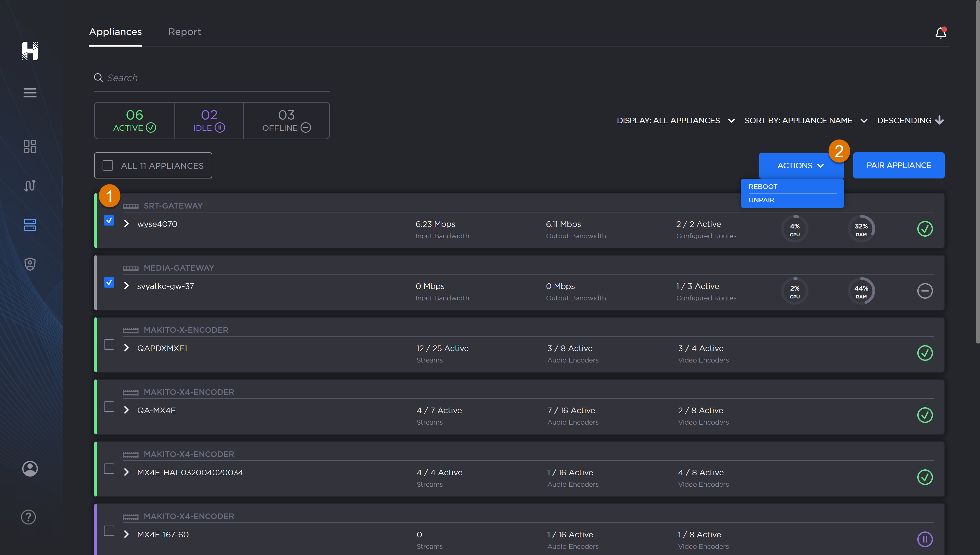Switch to the Report tab
This screenshot has height=555, width=980.
coord(184,32)
